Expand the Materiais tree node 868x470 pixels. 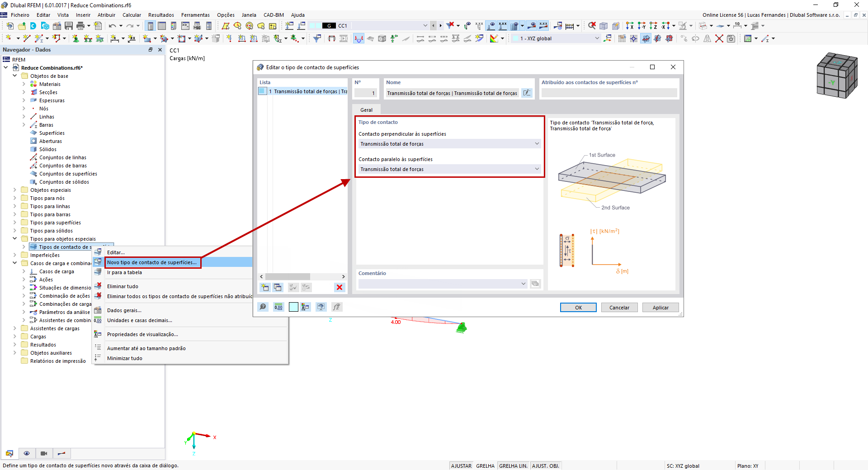pos(24,84)
